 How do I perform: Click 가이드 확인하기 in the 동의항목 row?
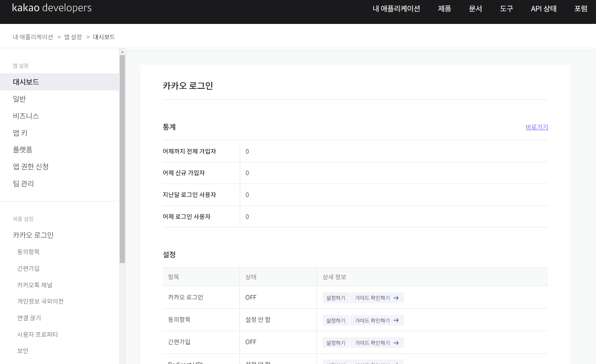click(x=377, y=321)
